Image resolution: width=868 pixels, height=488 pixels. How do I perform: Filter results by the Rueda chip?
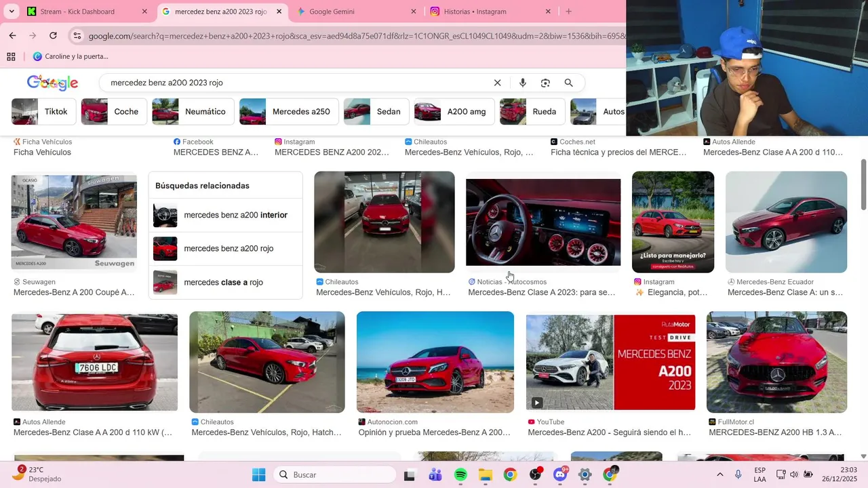[532, 112]
